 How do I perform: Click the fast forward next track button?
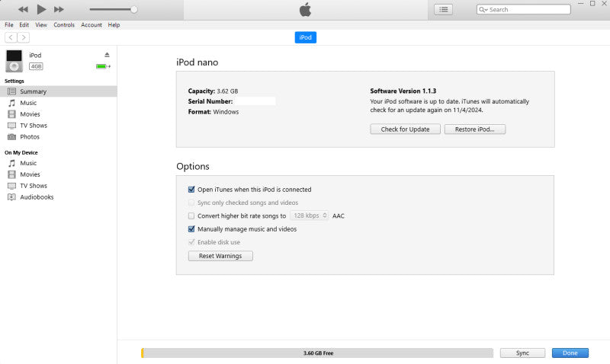pos(59,9)
